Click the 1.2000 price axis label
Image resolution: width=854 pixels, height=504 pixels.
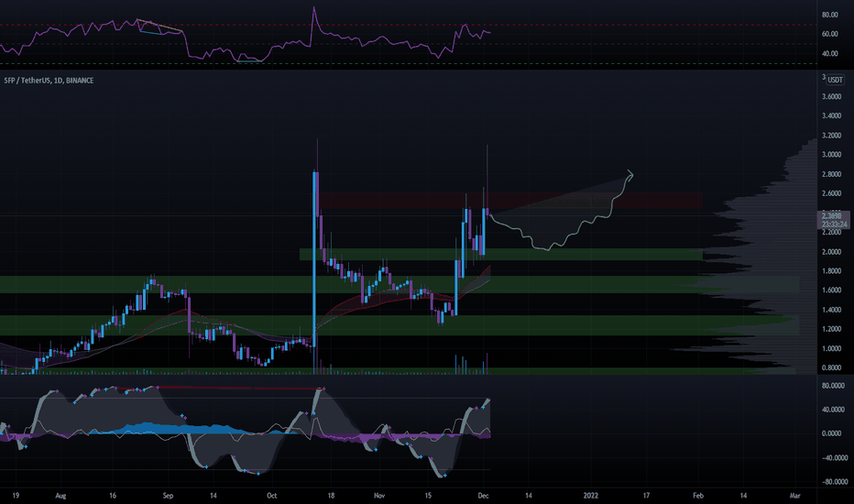click(x=831, y=329)
